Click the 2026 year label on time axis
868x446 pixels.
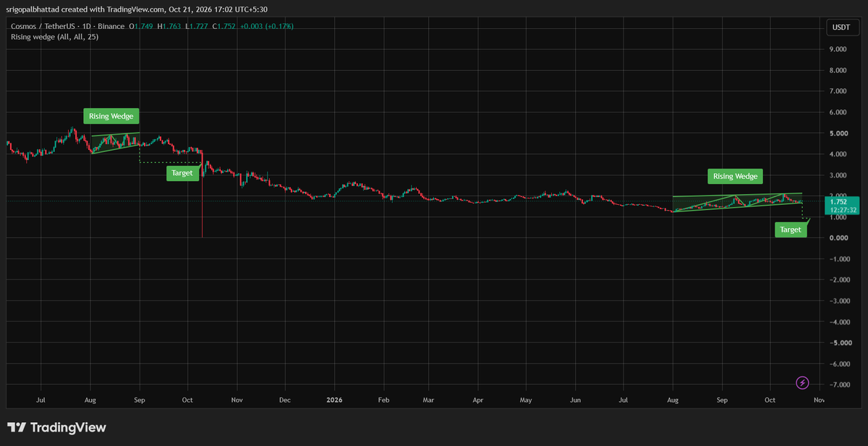tap(334, 399)
